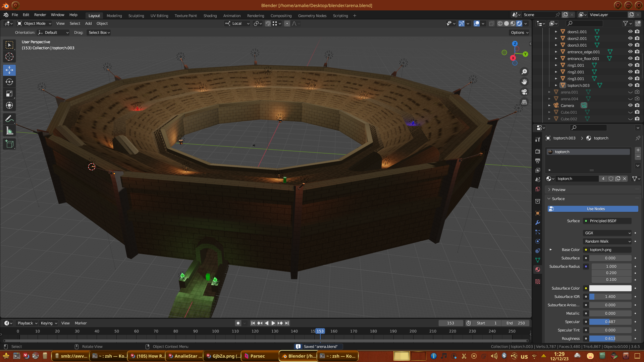This screenshot has width=644, height=362.
Task: Open the Material properties tab
Action: (x=538, y=269)
